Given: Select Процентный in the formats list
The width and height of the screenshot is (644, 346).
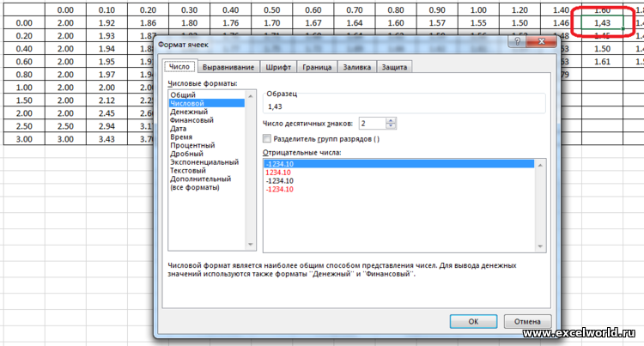Looking at the screenshot, I should [x=194, y=145].
